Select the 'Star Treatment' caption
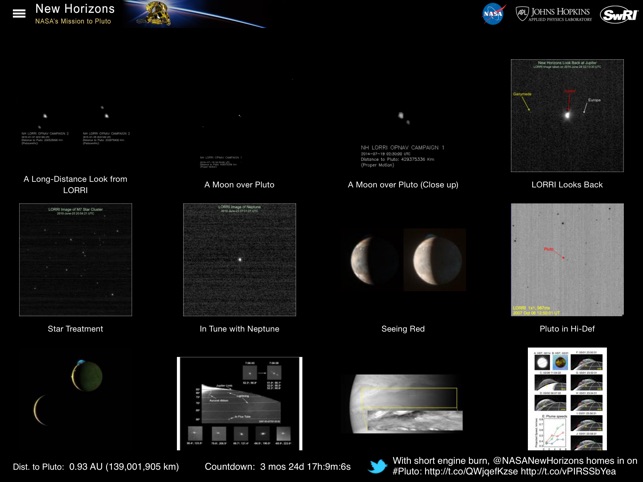Screen dimensions: 643x482 pos(75,329)
